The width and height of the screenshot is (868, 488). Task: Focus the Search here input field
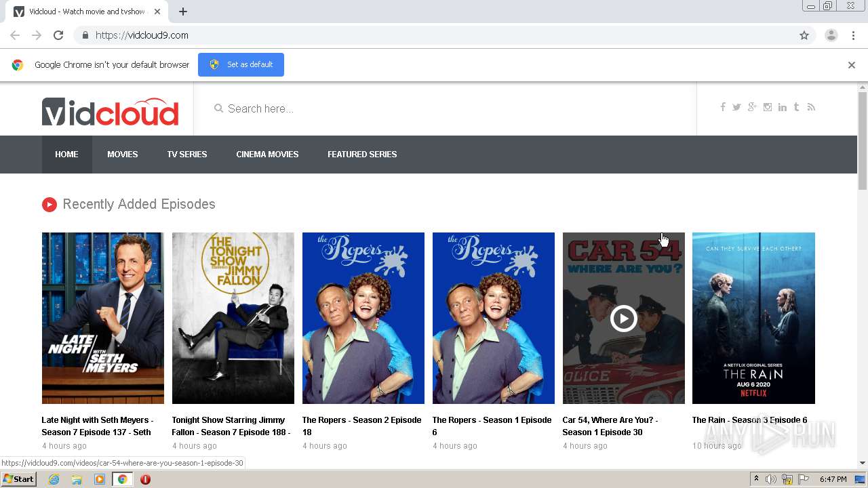(x=445, y=108)
